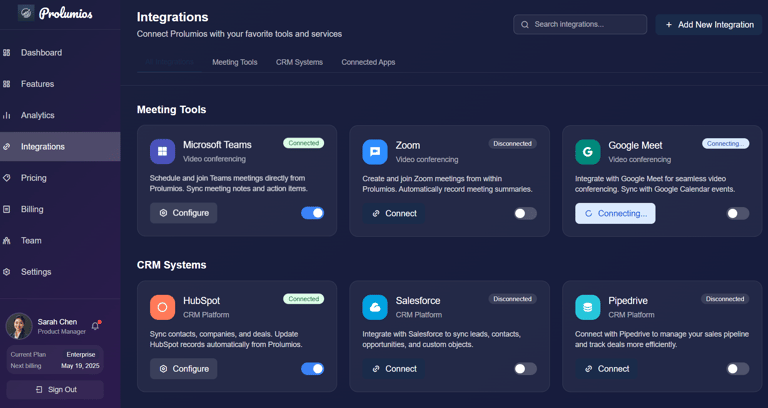Click the Team people icon
The width and height of the screenshot is (768, 408).
point(6,240)
